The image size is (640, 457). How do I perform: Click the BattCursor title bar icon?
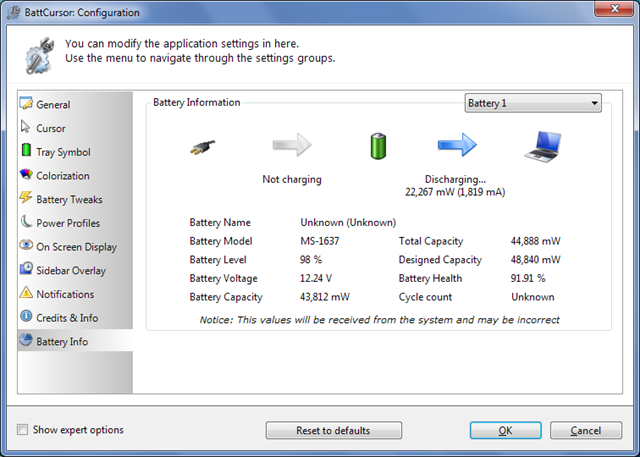point(13,12)
